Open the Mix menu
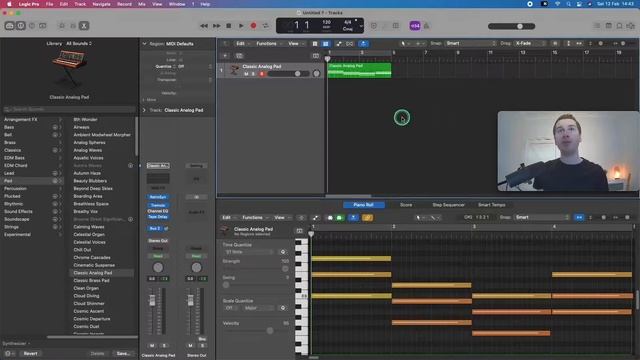Screen dimensions: 640x360 (142, 4)
